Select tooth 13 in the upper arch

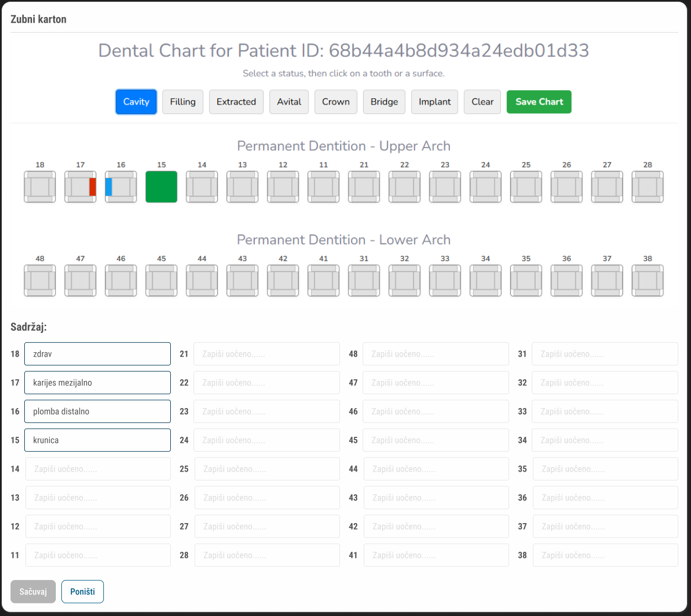pyautogui.click(x=243, y=187)
